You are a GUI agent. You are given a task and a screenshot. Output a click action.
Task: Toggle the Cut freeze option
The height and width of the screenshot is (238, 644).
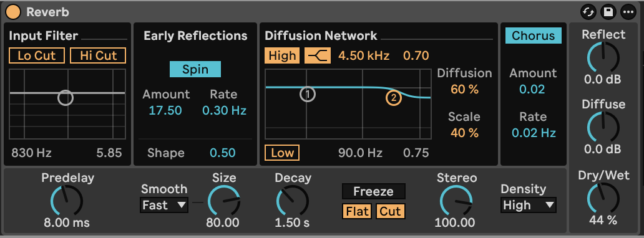390,211
